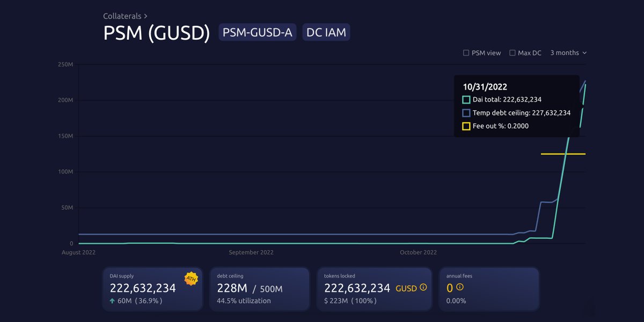Click the ATH badge on DAI supply card
Image resolution: width=644 pixels, height=322 pixels.
191,279
